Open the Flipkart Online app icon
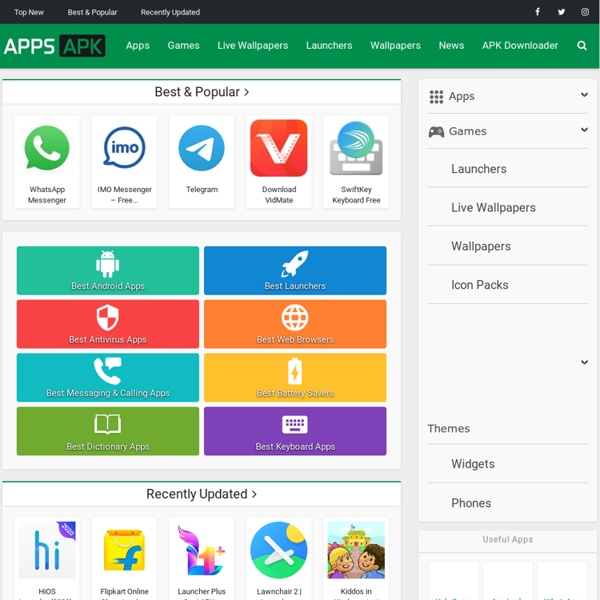The image size is (600, 600). [124, 550]
